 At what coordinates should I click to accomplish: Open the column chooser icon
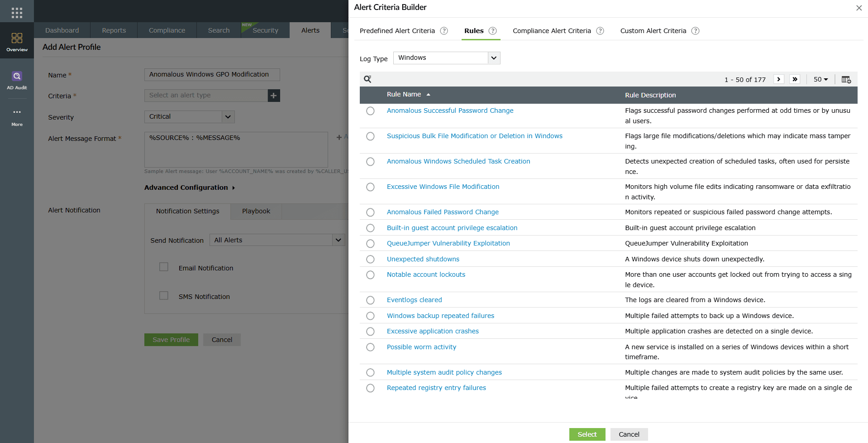point(846,79)
